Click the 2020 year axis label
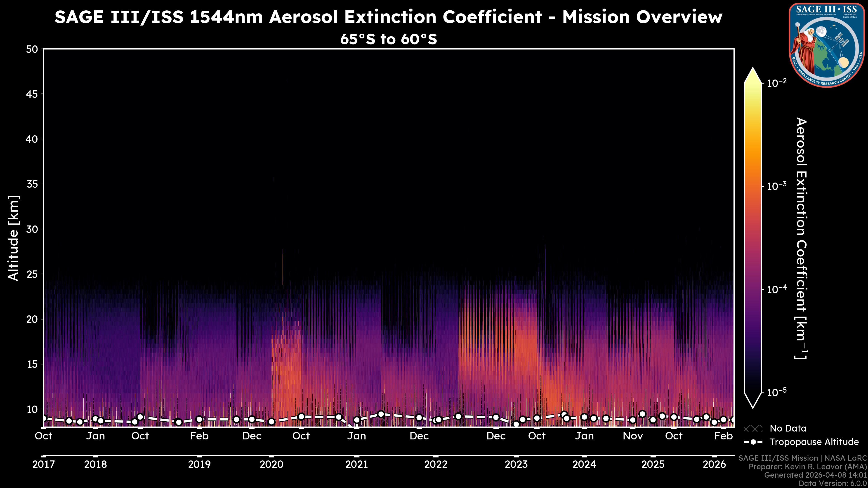Viewport: 868px width, 488px height. click(271, 465)
